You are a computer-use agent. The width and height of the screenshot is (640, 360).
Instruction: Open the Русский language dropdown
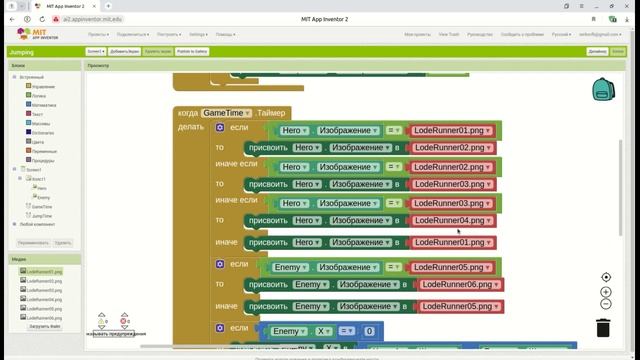click(561, 35)
